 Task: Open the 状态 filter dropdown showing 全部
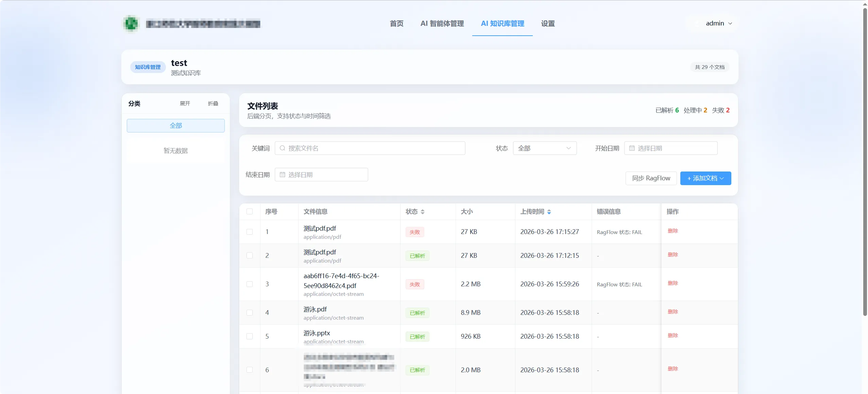pyautogui.click(x=545, y=148)
